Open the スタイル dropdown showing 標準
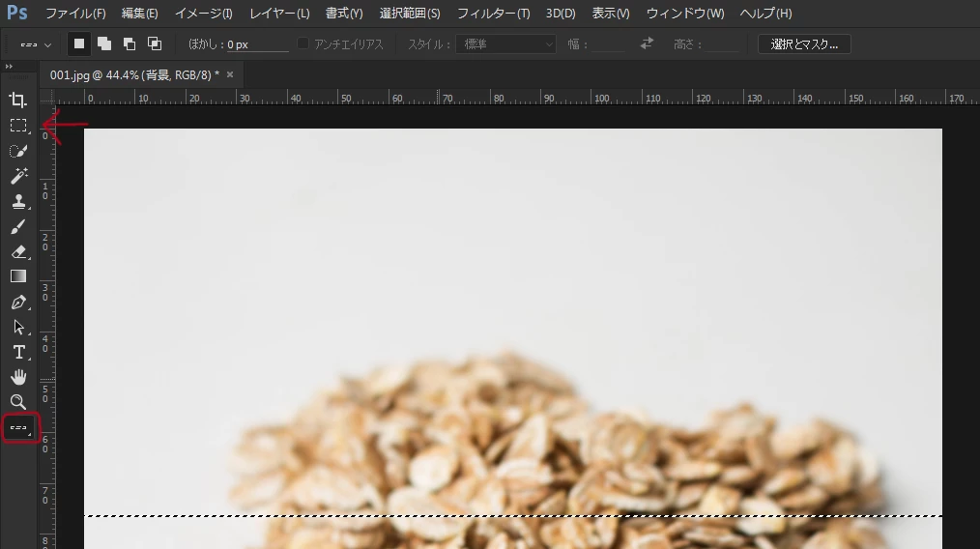Image resolution: width=980 pixels, height=549 pixels. (505, 44)
